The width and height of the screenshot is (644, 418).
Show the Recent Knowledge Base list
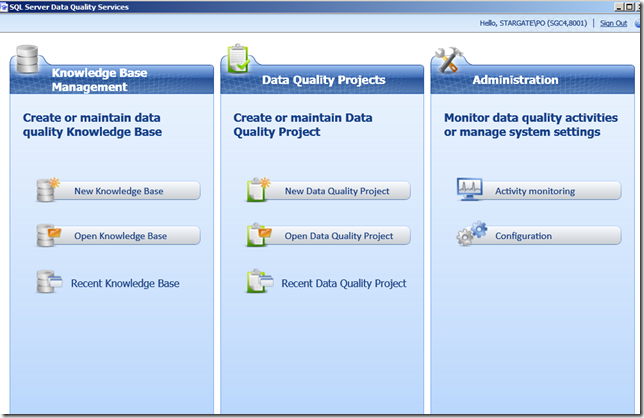coord(125,283)
